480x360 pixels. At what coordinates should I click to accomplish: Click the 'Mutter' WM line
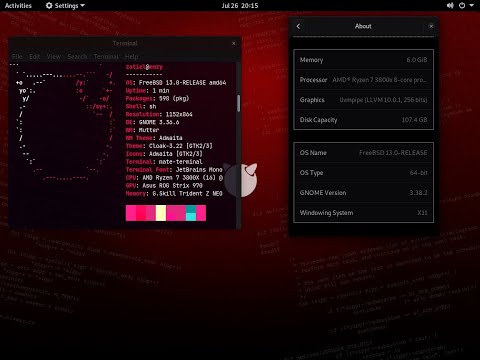142,130
